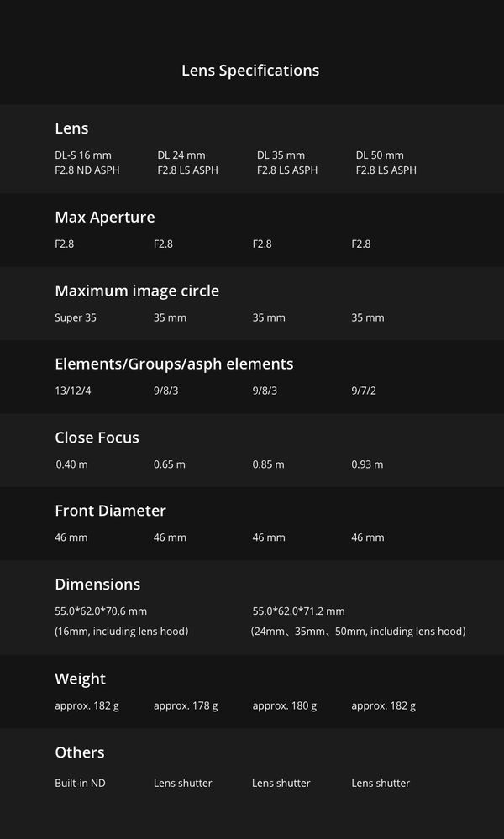This screenshot has height=839, width=504.
Task: Click the Maximum image circle heading
Action: [x=137, y=291]
